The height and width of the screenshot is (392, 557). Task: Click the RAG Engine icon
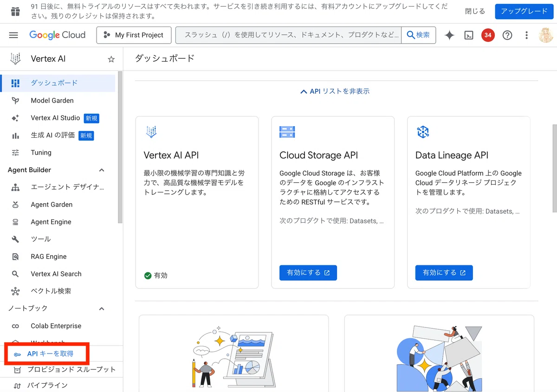(15, 257)
